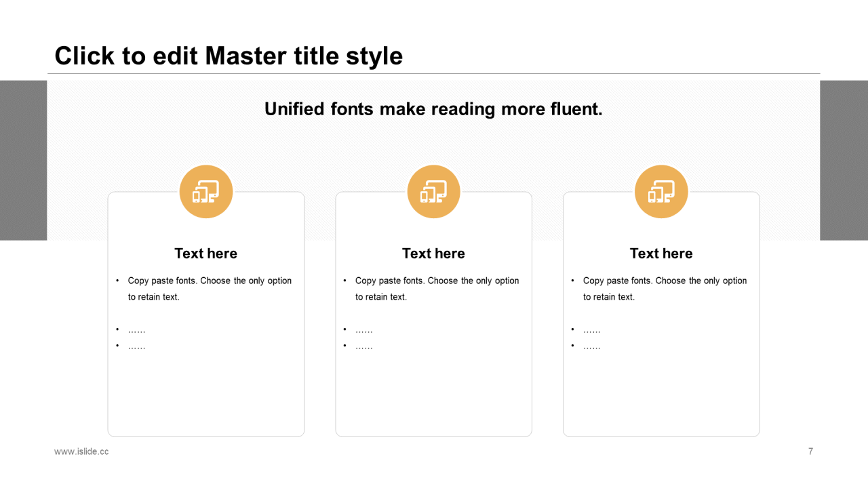Select the "Text here" heading in the middle card
Image resolution: width=868 pixels, height=488 pixels.
tap(433, 253)
